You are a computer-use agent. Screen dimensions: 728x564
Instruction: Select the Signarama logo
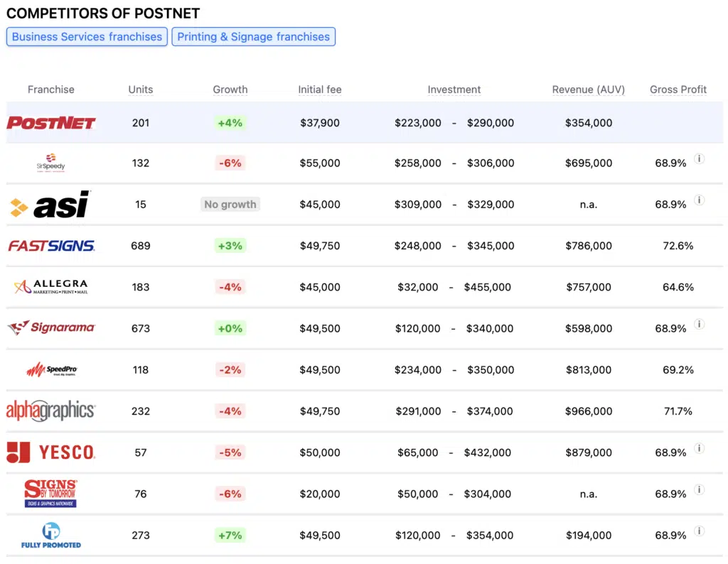(50, 328)
